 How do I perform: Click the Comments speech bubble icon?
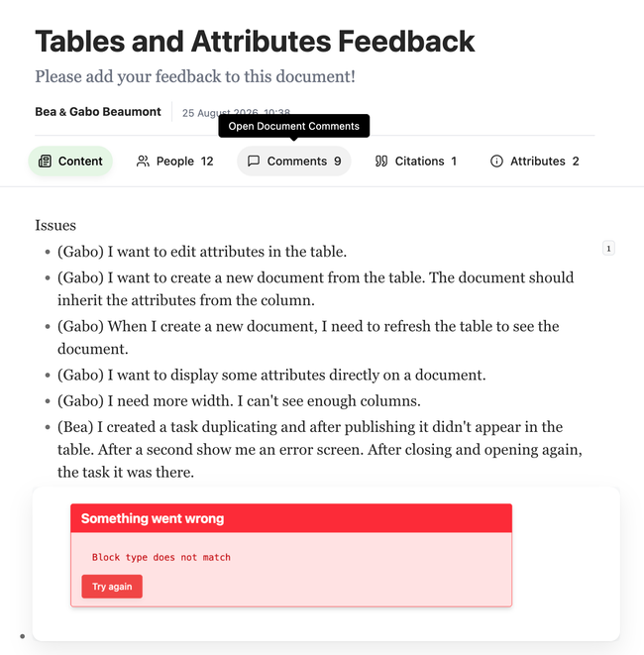click(x=254, y=162)
